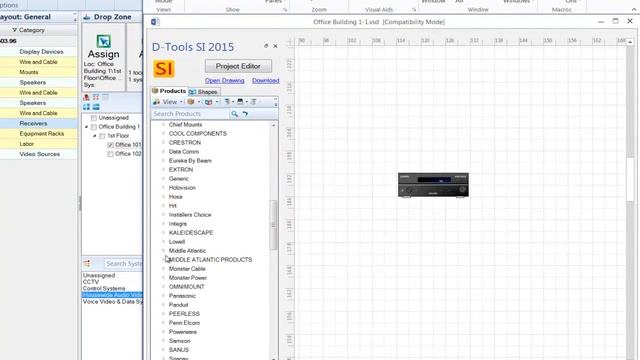The height and width of the screenshot is (360, 640).
Task: Select PEERLESS in product tree
Action: click(184, 314)
